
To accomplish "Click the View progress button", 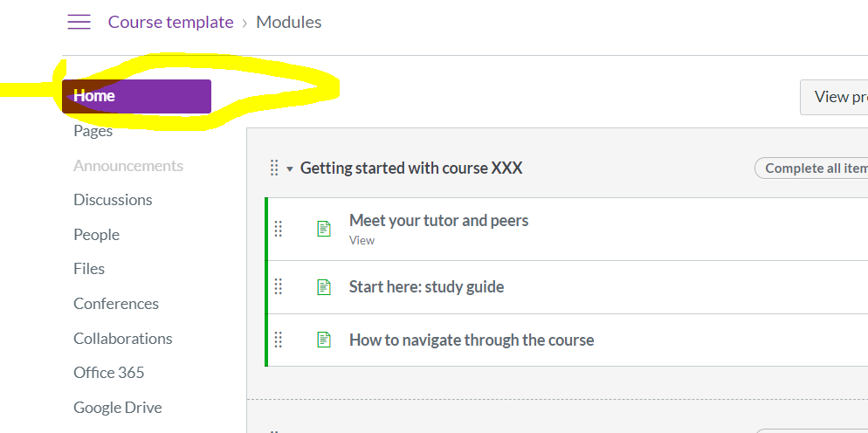I will click(835, 97).
